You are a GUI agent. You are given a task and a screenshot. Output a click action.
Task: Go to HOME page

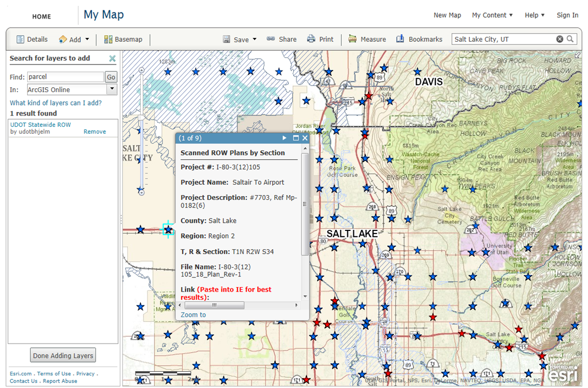pos(42,16)
